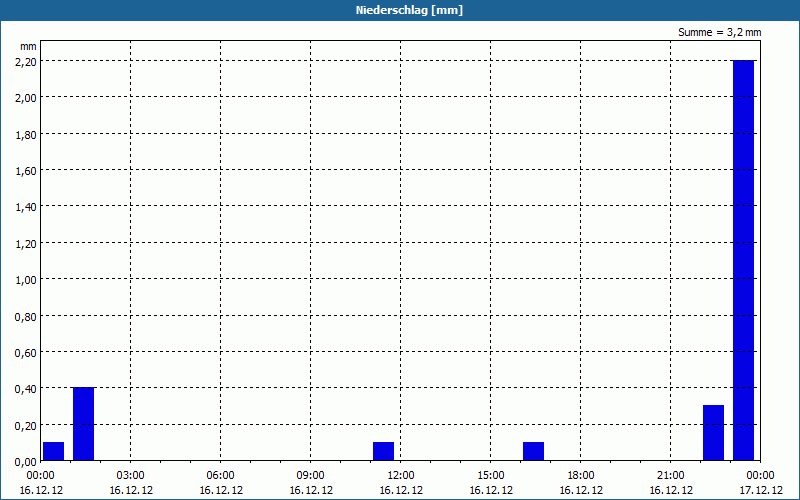This screenshot has height=500, width=800.
Task: Click the 15:00 time axis label
Action: 491,476
